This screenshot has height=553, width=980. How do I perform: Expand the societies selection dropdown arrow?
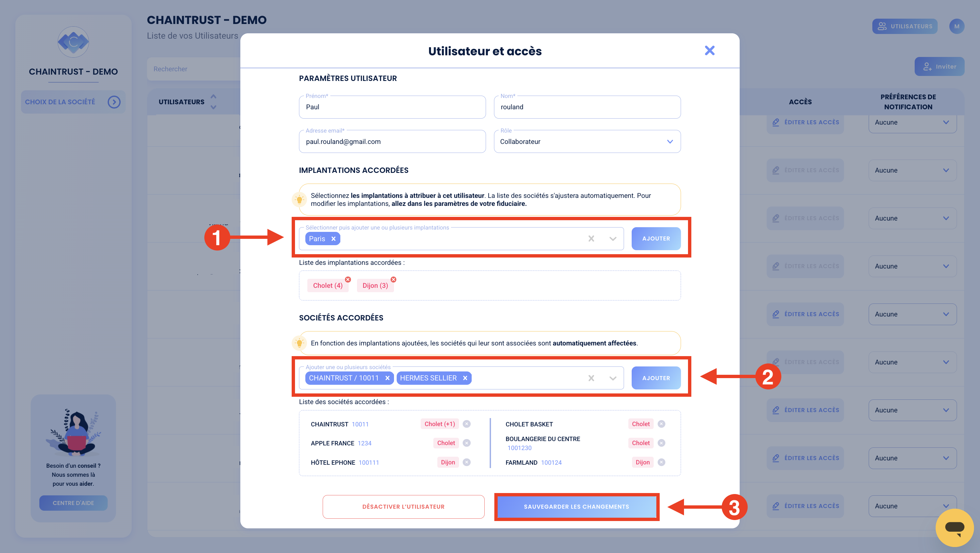pos(613,378)
